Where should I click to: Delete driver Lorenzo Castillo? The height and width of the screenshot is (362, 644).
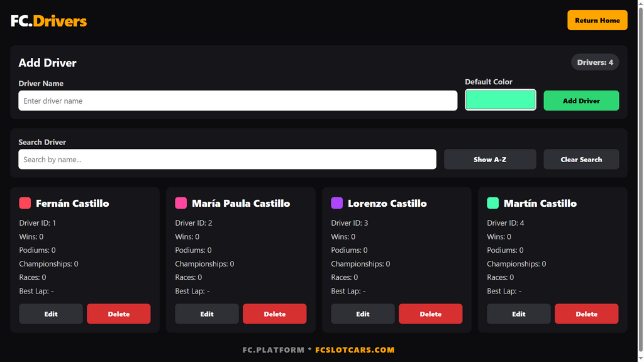point(430,314)
